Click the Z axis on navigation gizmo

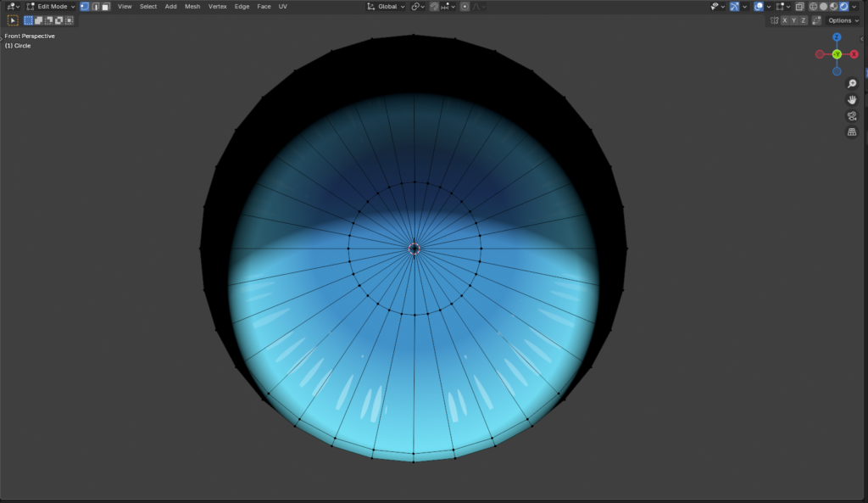pyautogui.click(x=837, y=37)
